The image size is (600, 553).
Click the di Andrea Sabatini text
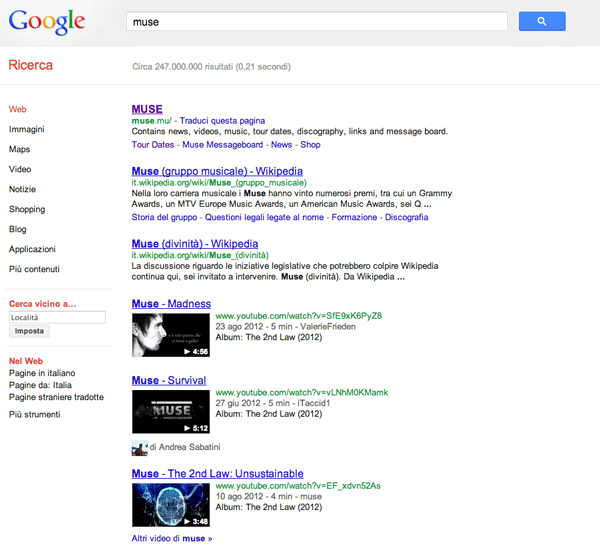[185, 447]
